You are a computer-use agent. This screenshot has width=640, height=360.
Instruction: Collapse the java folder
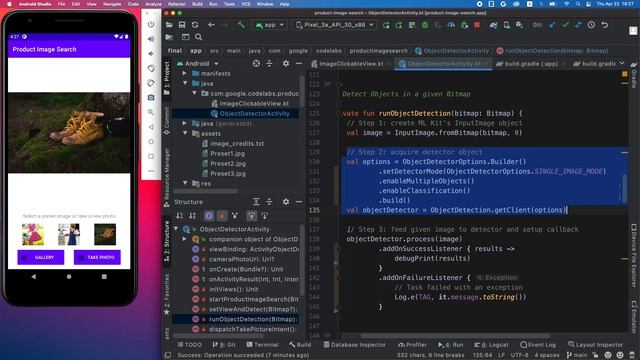tap(185, 83)
